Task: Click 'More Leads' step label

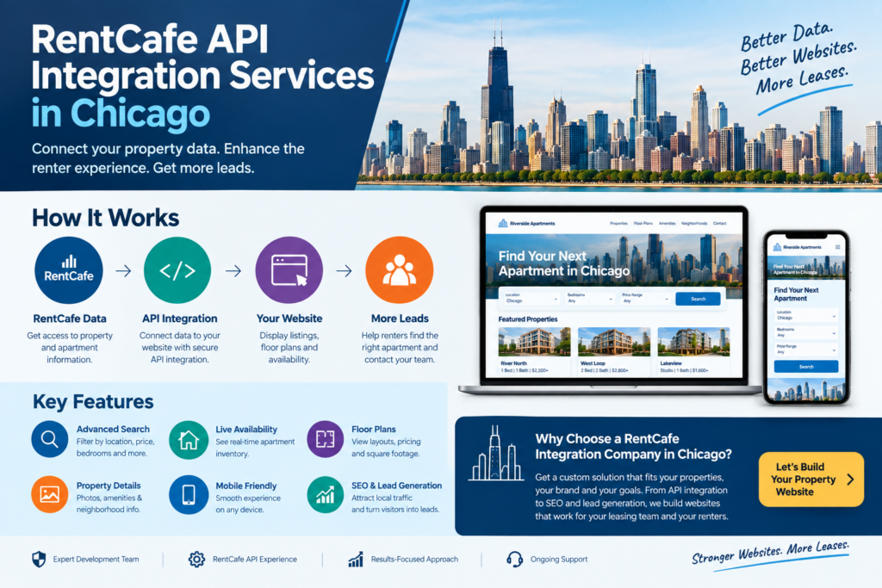Action: pyautogui.click(x=400, y=319)
